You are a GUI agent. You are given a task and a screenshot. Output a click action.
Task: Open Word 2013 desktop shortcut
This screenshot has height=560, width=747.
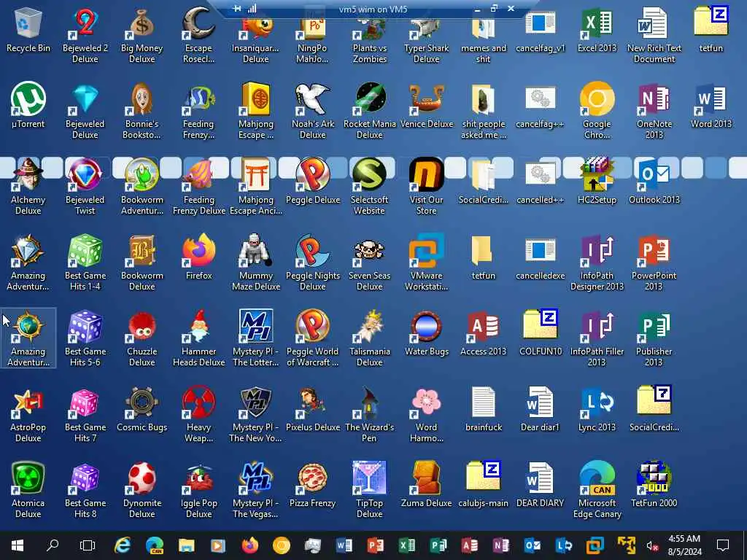click(711, 105)
